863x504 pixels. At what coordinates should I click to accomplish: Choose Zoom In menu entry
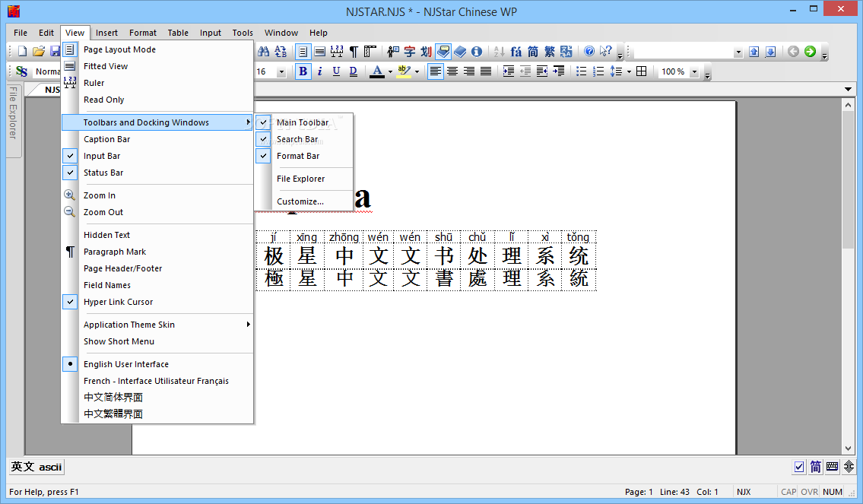click(157, 195)
